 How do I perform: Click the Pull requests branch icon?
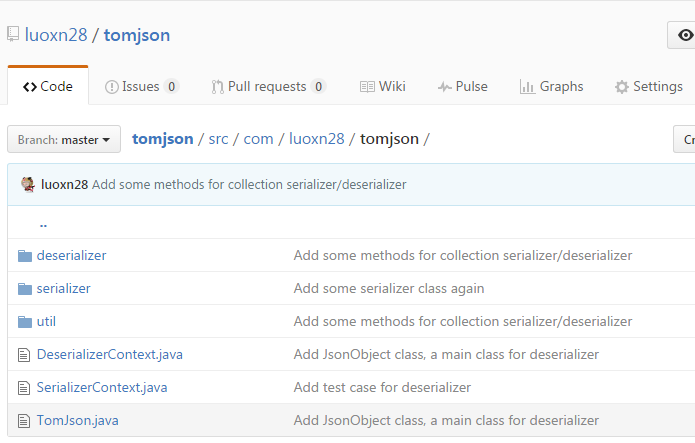pyautogui.click(x=217, y=87)
